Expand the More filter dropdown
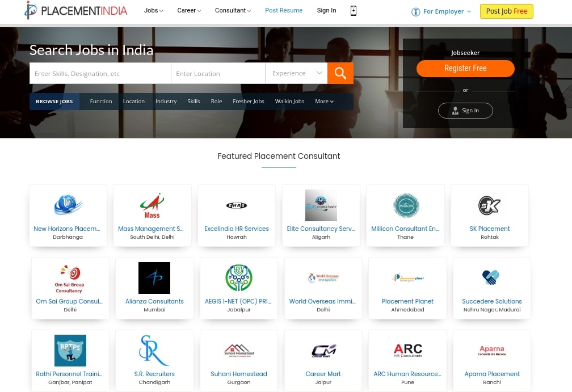The height and width of the screenshot is (392, 572). point(323,101)
